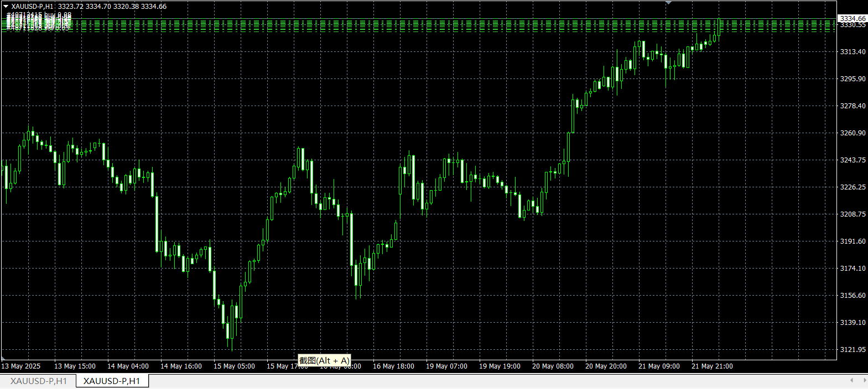The height and width of the screenshot is (389, 868).
Task: Click the current price label 3334.66
Action: pyautogui.click(x=853, y=19)
